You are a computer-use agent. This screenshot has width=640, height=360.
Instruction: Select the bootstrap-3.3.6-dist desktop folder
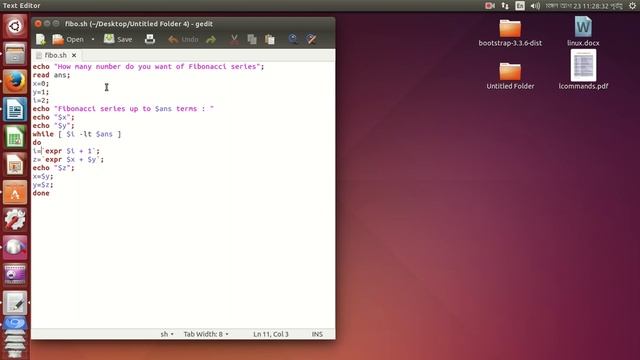pos(510,33)
